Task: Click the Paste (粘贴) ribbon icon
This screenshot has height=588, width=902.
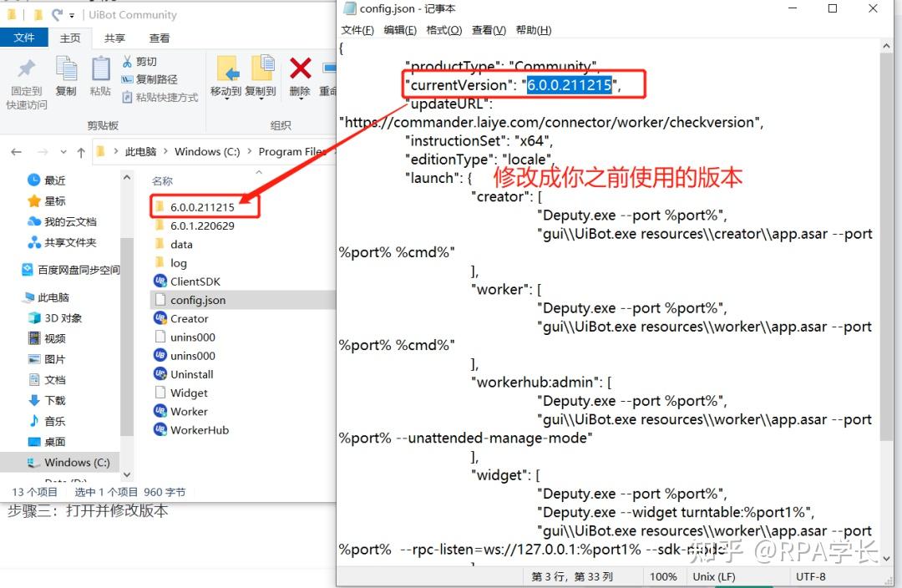Action: click(x=101, y=69)
